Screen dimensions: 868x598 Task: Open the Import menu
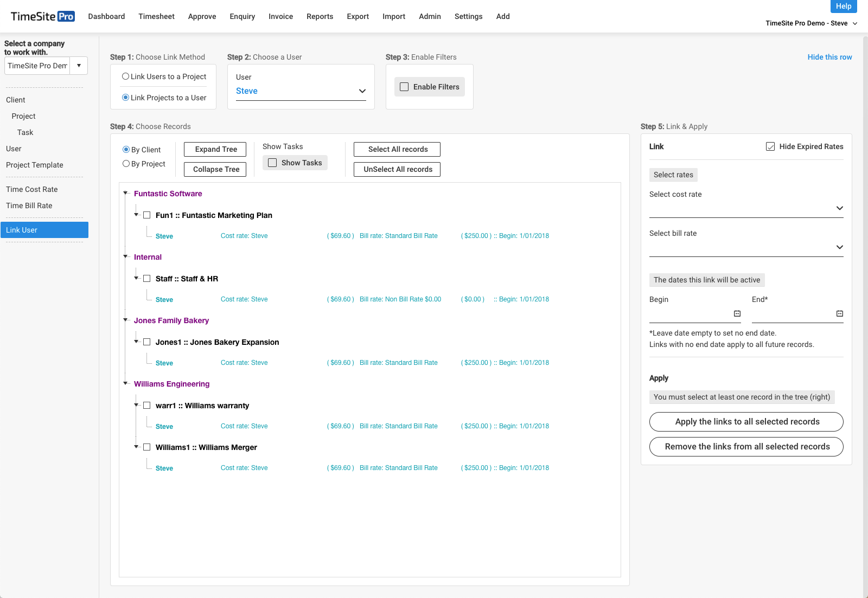point(393,16)
